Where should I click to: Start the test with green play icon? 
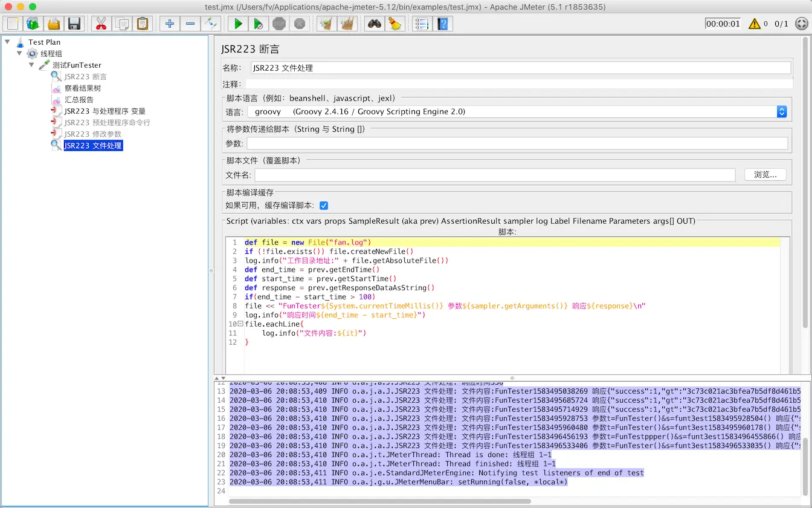point(238,24)
